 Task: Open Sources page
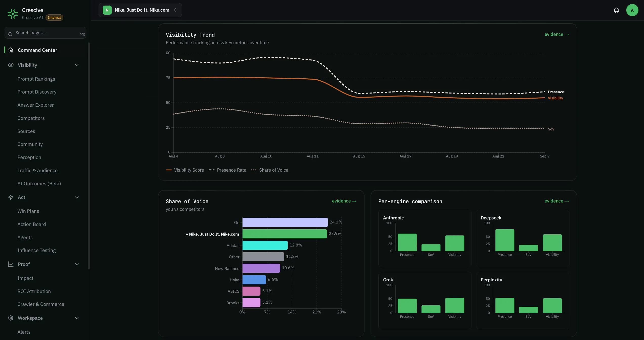(x=26, y=131)
